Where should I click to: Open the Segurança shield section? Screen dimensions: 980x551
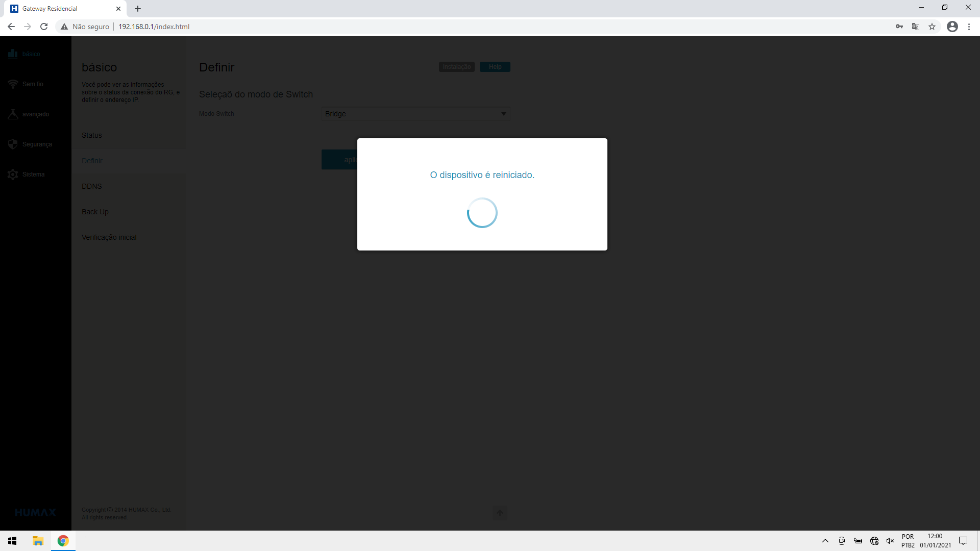pyautogui.click(x=30, y=144)
